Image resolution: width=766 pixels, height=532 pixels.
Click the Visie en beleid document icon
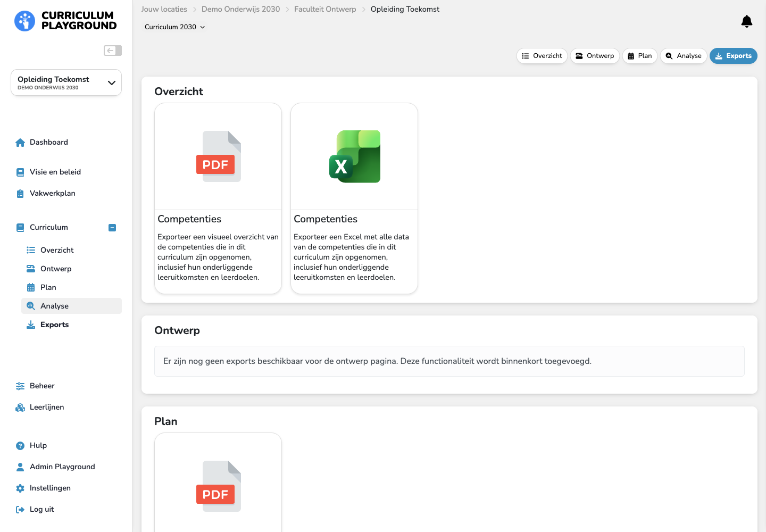point(20,172)
